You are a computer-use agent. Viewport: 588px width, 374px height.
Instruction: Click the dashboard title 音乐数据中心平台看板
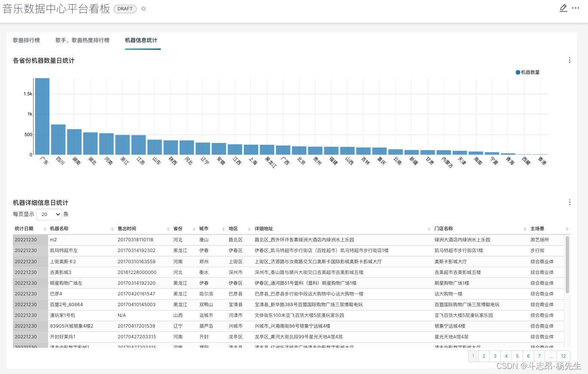pyautogui.click(x=57, y=9)
